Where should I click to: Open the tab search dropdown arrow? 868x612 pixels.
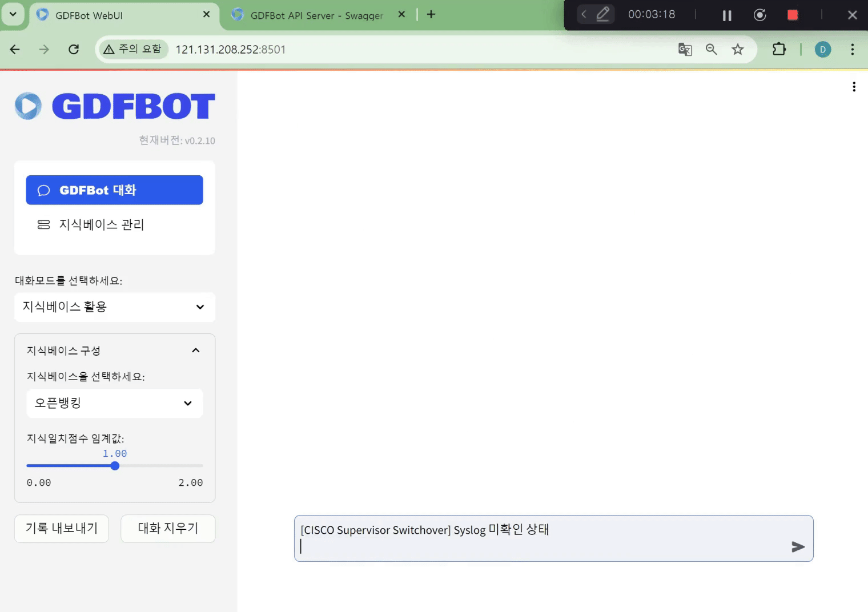13,14
